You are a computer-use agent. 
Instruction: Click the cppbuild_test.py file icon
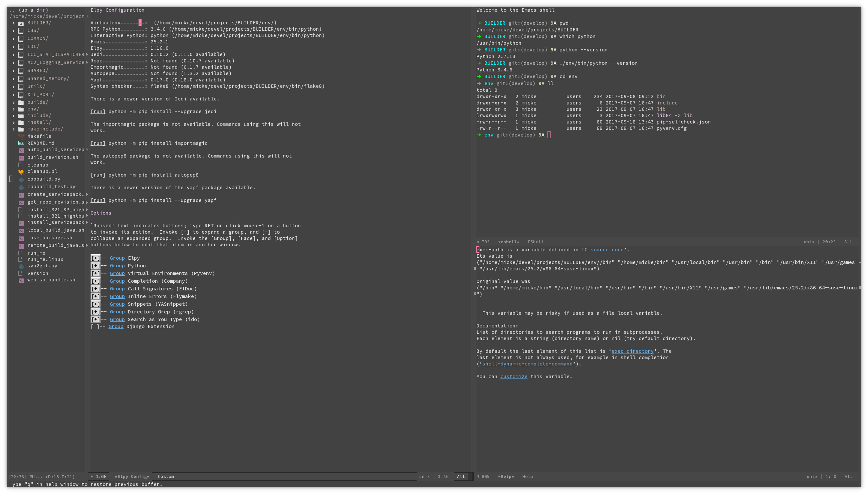click(21, 187)
